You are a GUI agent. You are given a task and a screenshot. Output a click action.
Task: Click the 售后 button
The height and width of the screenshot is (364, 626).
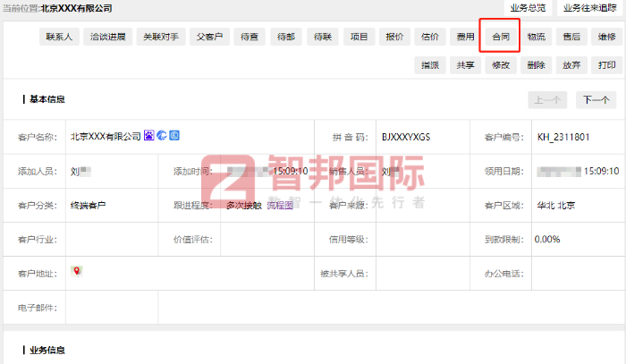tap(571, 37)
